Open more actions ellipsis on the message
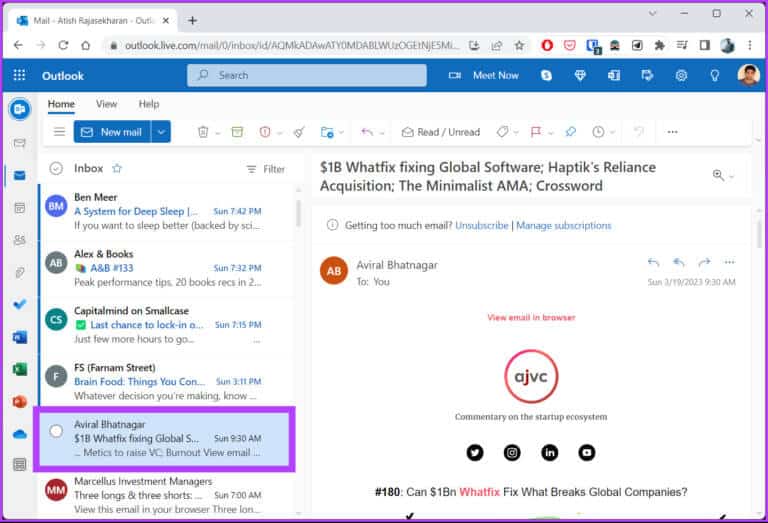The width and height of the screenshot is (768, 523). (x=730, y=262)
